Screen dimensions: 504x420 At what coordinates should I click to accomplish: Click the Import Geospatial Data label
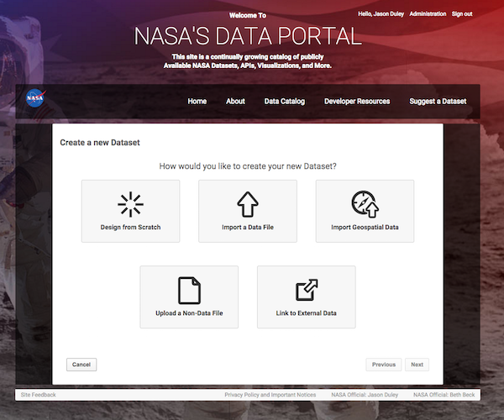click(365, 227)
